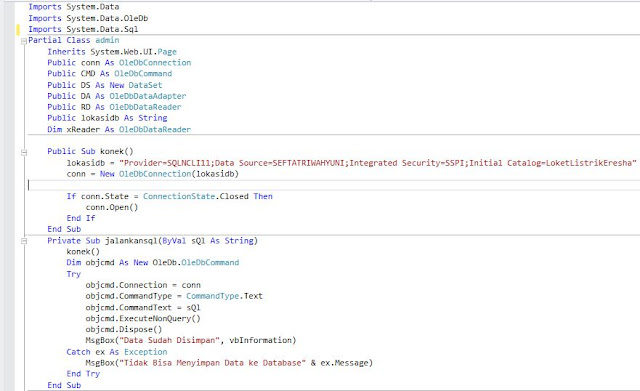
Task: Select the class name 'admin'
Action: pos(107,40)
